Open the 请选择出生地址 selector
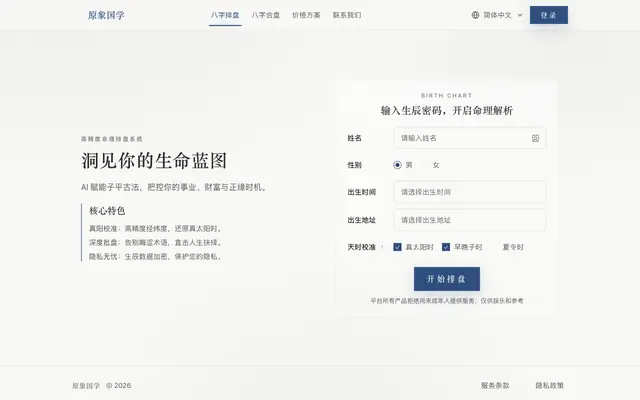This screenshot has height=400, width=640. pos(470,220)
